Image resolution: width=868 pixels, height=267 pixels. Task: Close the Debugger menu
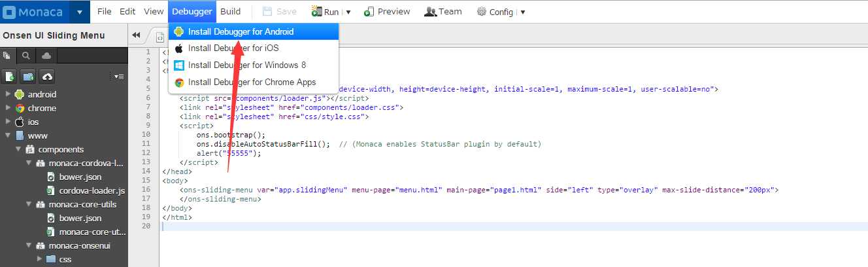192,12
